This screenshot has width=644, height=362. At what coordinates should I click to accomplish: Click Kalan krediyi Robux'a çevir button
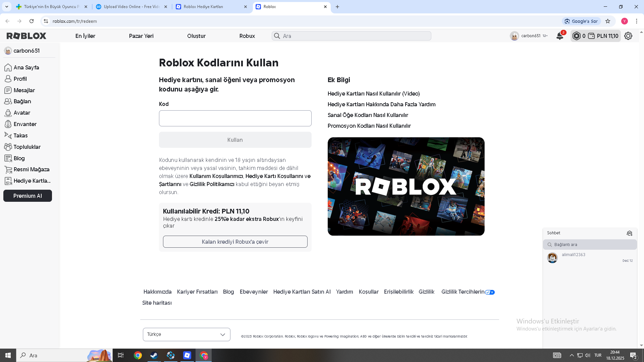[235, 242]
